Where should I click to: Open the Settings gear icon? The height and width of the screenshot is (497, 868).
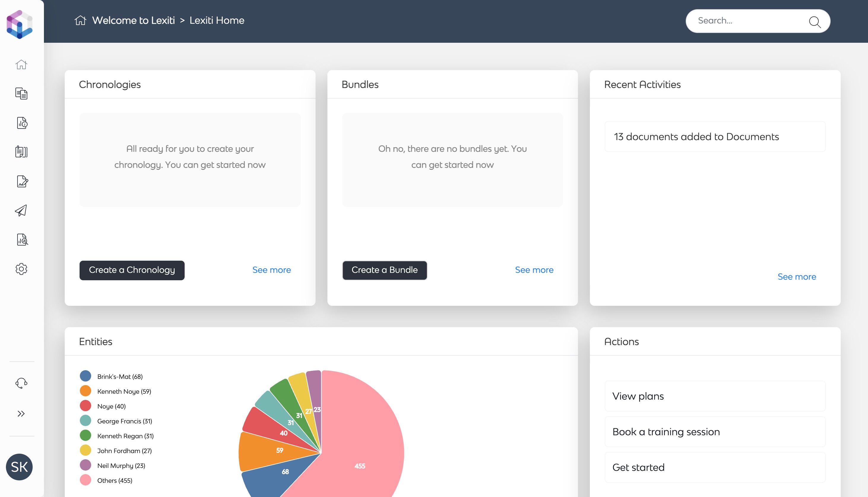pyautogui.click(x=21, y=269)
